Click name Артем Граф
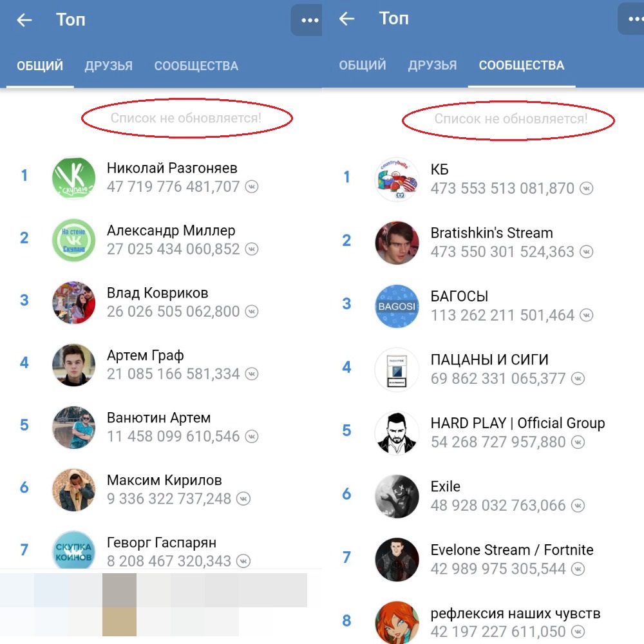Viewport: 644px width, 644px height. pyautogui.click(x=145, y=355)
